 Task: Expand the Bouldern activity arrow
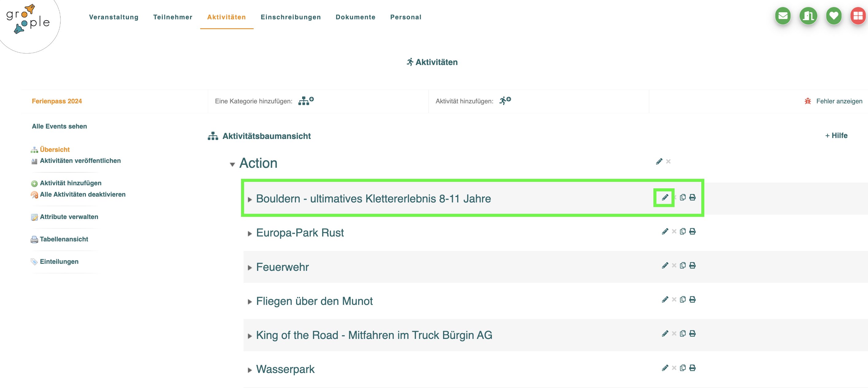coord(250,200)
